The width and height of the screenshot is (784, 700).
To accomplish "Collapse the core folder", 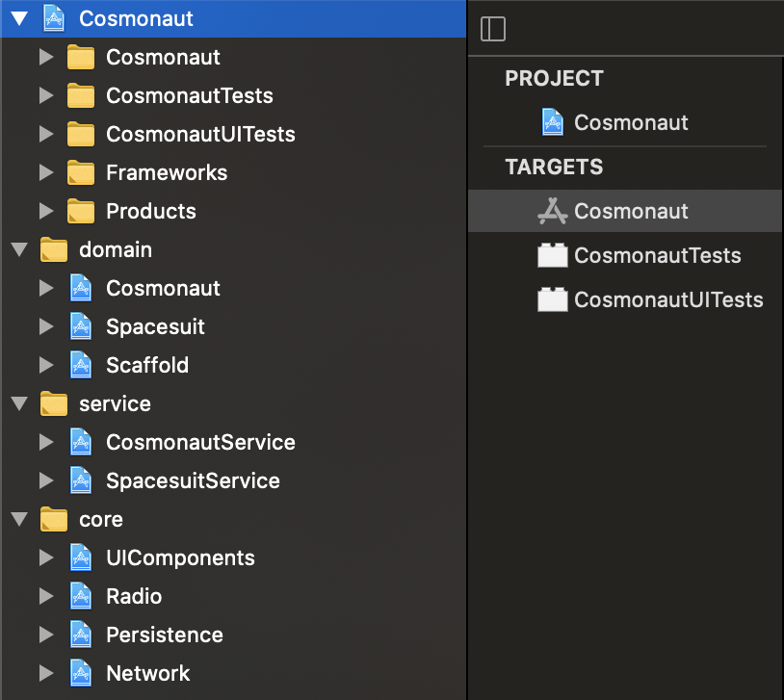I will (19, 519).
